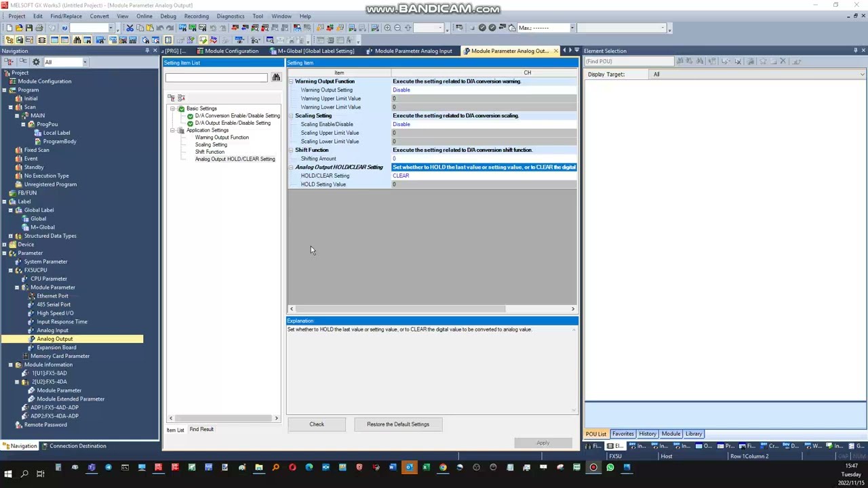868x488 pixels.
Task: Switch to Connection Destination tab
Action: point(74,446)
